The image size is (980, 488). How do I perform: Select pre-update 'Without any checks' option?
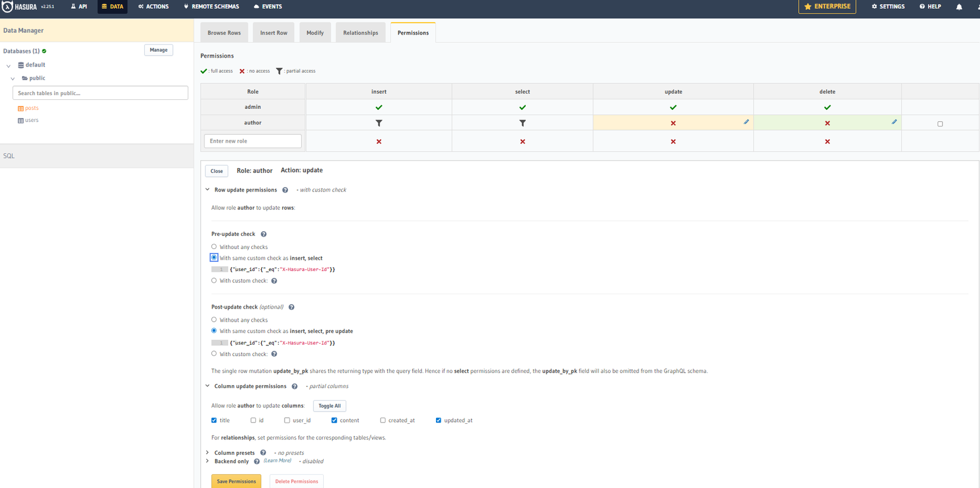pyautogui.click(x=214, y=247)
